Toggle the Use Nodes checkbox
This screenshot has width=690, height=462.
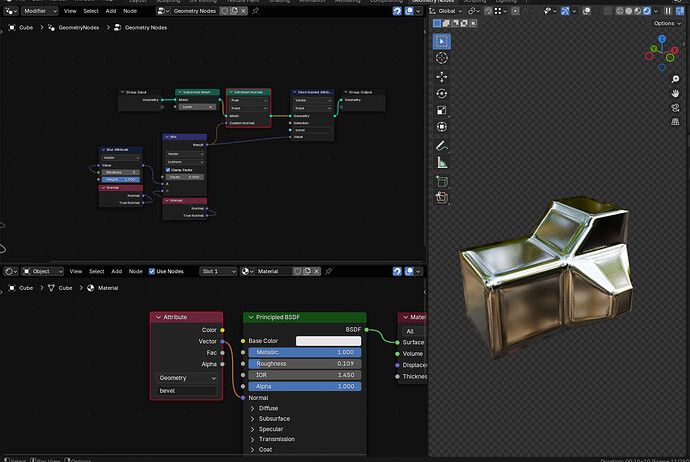[x=152, y=271]
